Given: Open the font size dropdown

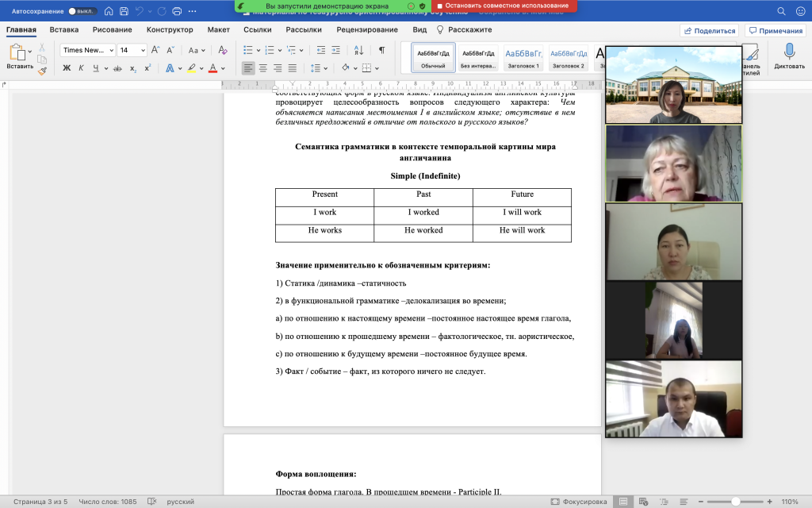Looking at the screenshot, I should click(142, 50).
